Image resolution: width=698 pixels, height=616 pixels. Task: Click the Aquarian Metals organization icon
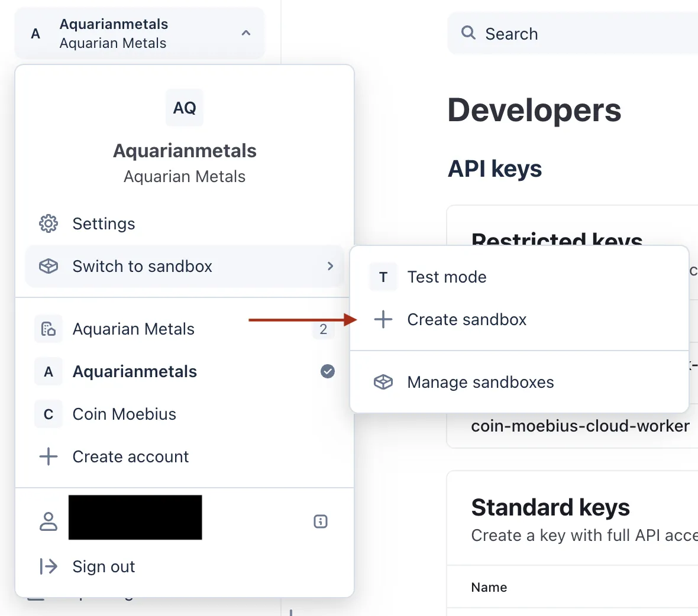[48, 329]
